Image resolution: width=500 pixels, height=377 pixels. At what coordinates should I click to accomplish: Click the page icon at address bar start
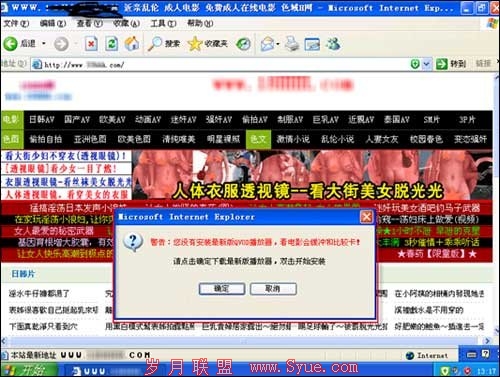coord(37,65)
